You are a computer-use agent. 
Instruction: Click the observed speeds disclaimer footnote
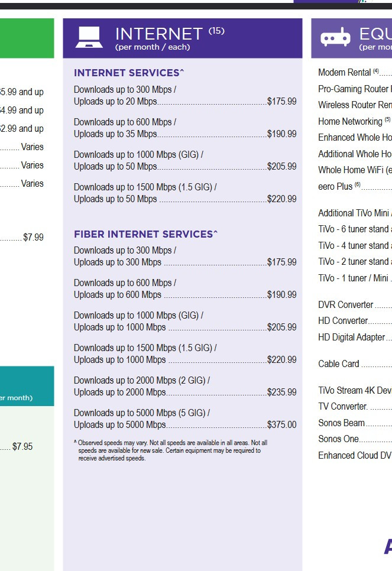[170, 450]
